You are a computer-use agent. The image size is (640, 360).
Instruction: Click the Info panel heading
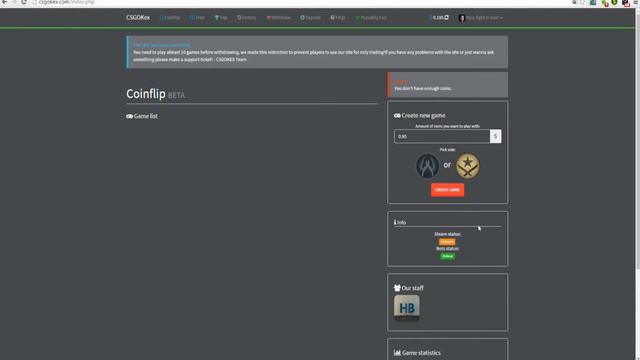point(400,222)
